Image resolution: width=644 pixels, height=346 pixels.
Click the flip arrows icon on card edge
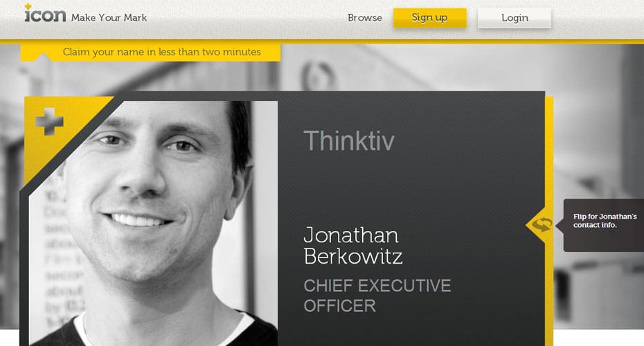[542, 224]
